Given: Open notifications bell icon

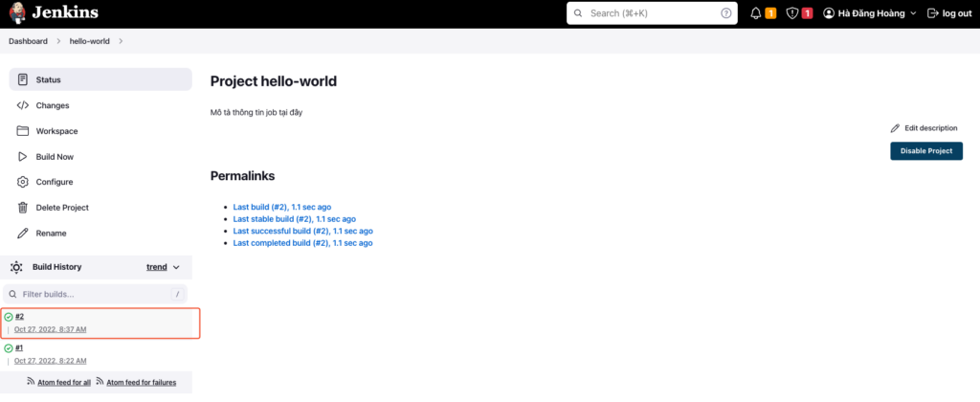Looking at the screenshot, I should [756, 13].
